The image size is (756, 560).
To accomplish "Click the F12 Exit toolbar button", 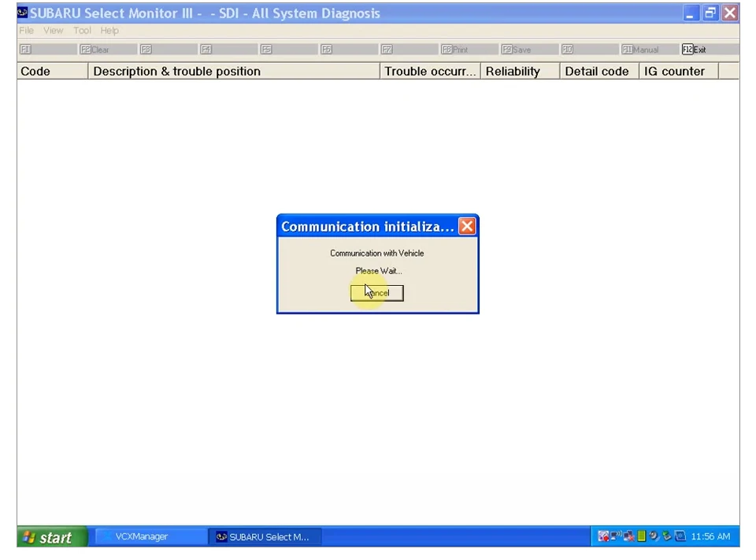I will click(x=710, y=49).
